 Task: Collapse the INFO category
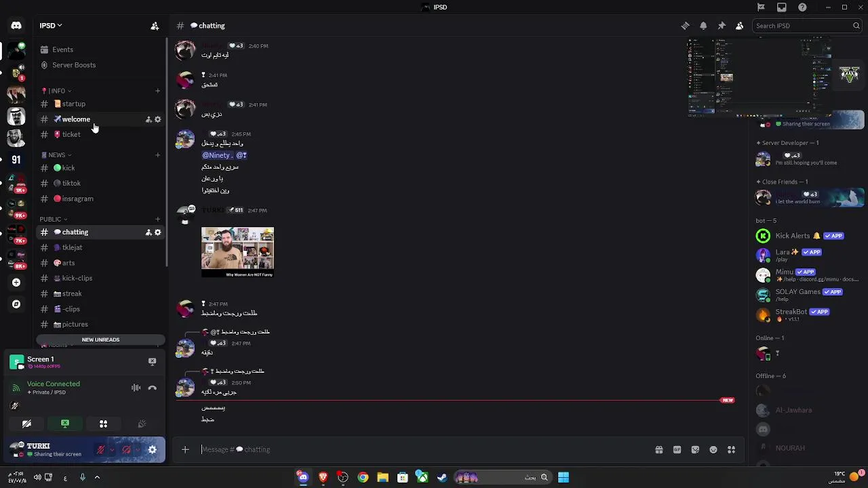pyautogui.click(x=56, y=91)
